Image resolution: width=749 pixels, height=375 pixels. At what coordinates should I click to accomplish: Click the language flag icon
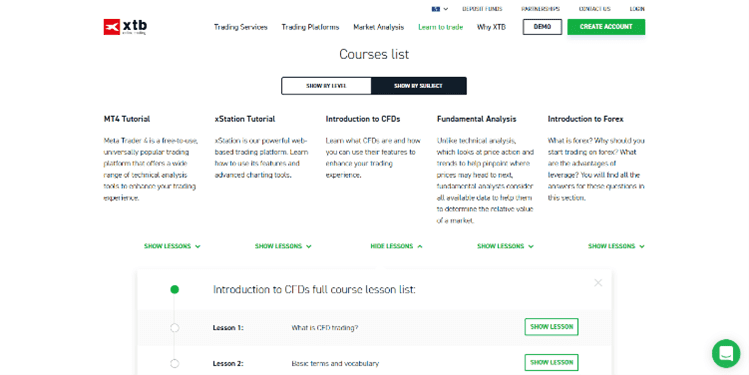[436, 9]
